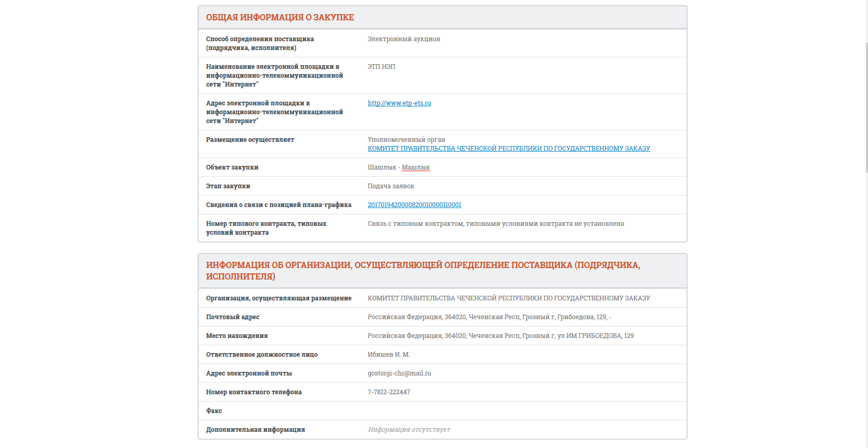Click the postal address ending with Грибоедова, 129, -

pyautogui.click(x=488, y=317)
